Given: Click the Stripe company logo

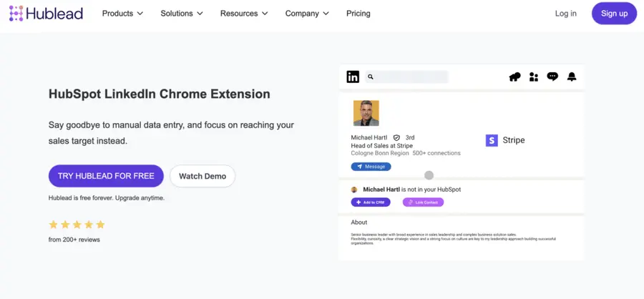Looking at the screenshot, I should (x=492, y=140).
